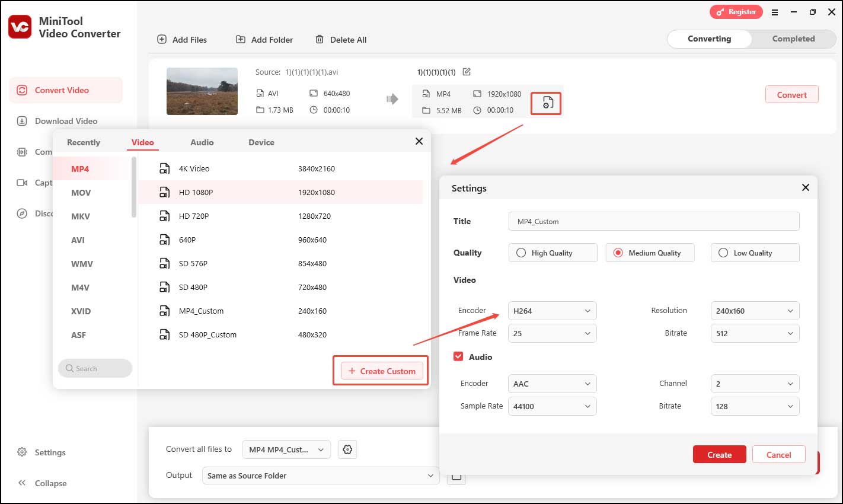Select MKV in the format list
The width and height of the screenshot is (843, 504).
click(x=81, y=216)
